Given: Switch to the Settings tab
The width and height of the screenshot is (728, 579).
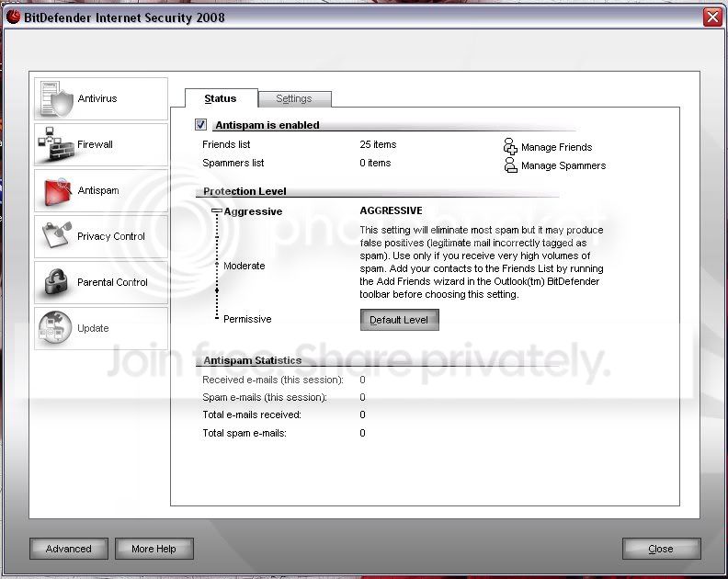Looking at the screenshot, I should click(294, 98).
